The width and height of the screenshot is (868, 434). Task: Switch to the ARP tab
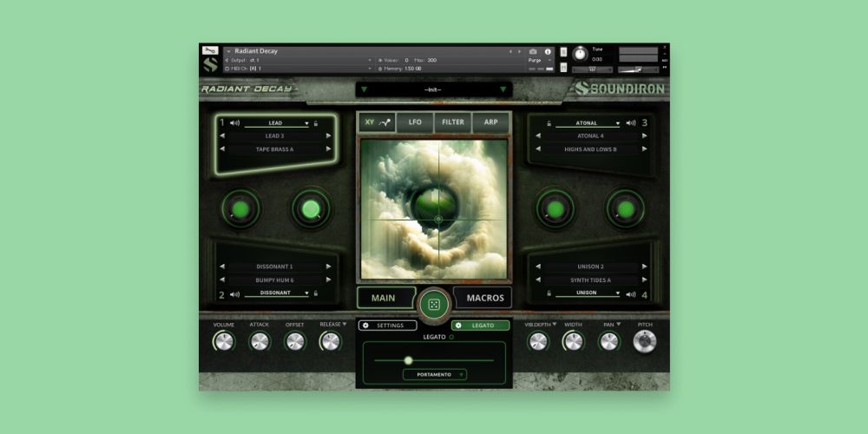(491, 122)
